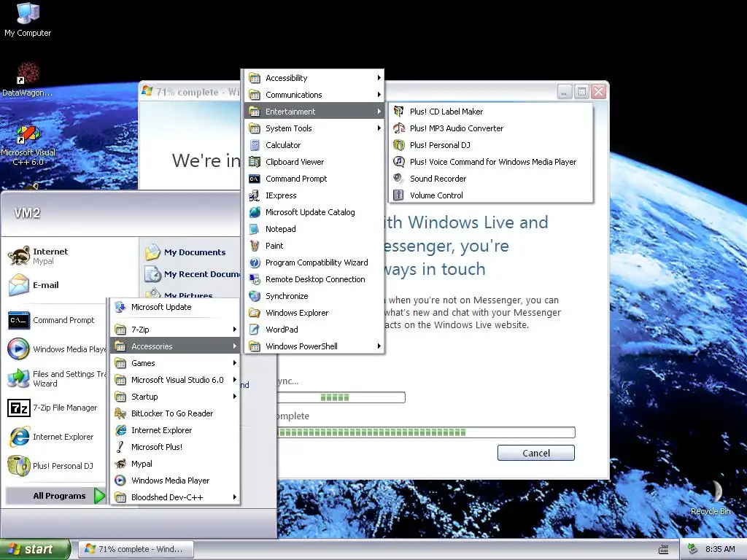Image resolution: width=747 pixels, height=560 pixels.
Task: Click the Microsoft Update Catalog globe icon
Action: tap(255, 212)
